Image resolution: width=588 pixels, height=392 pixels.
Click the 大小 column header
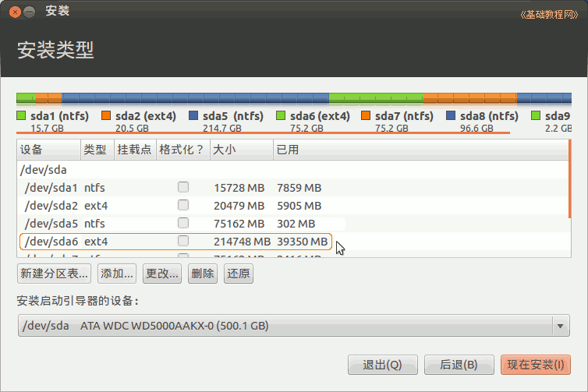click(x=242, y=150)
